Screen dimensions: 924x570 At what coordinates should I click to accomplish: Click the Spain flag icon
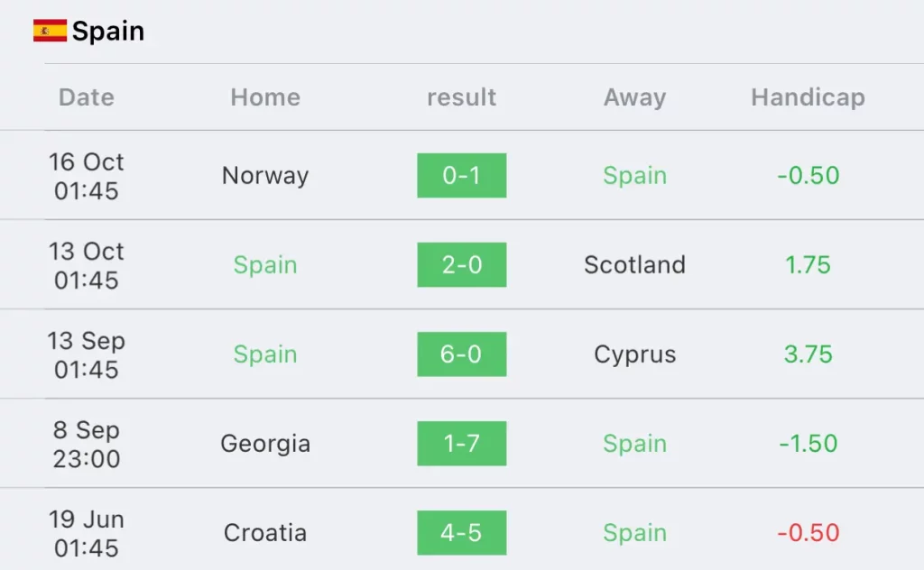51,31
